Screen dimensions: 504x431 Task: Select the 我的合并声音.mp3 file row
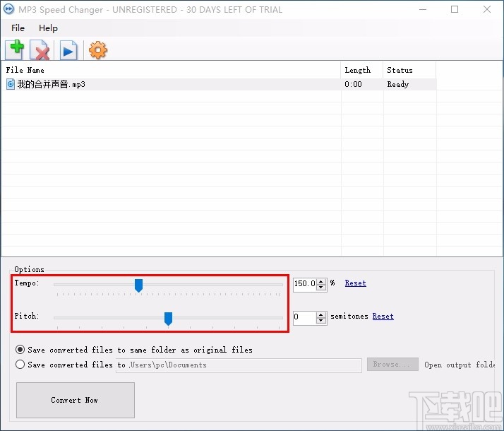220,84
